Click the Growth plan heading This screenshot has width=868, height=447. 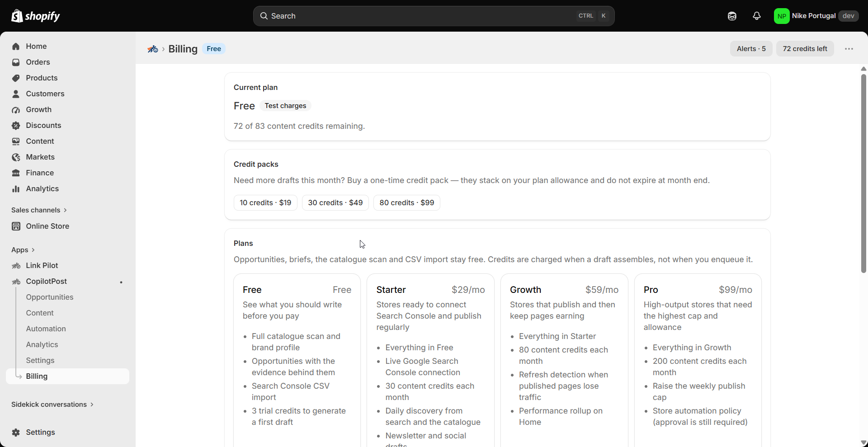(x=525, y=290)
